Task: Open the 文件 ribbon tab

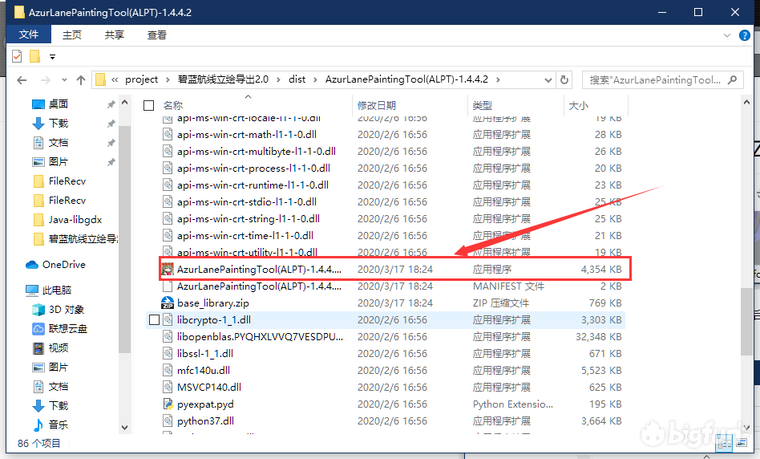Action: pos(28,34)
